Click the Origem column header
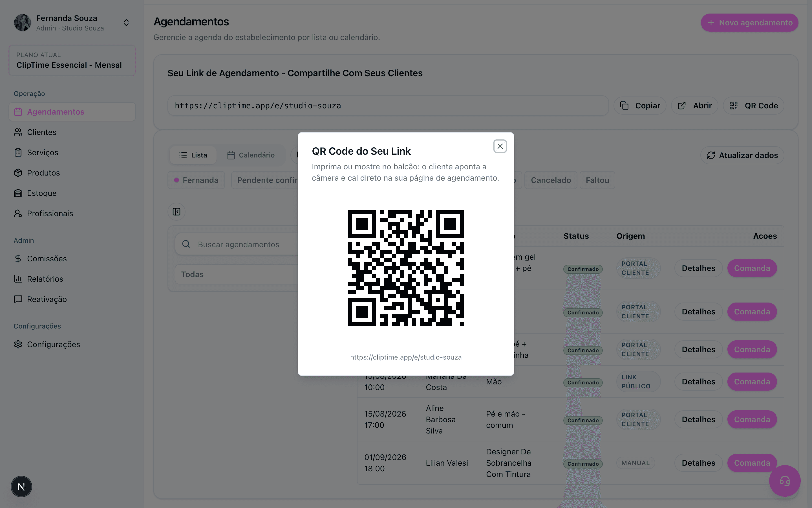 (630, 236)
